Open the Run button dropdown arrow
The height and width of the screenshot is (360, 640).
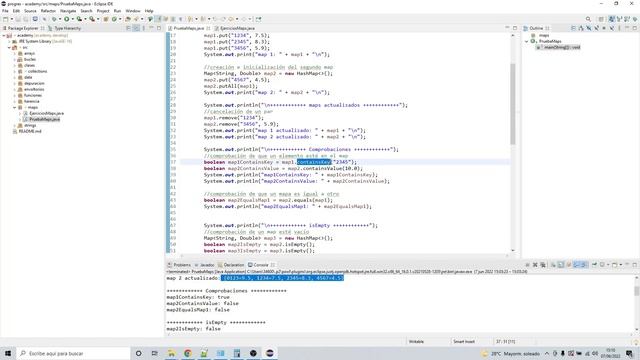tap(73, 19)
